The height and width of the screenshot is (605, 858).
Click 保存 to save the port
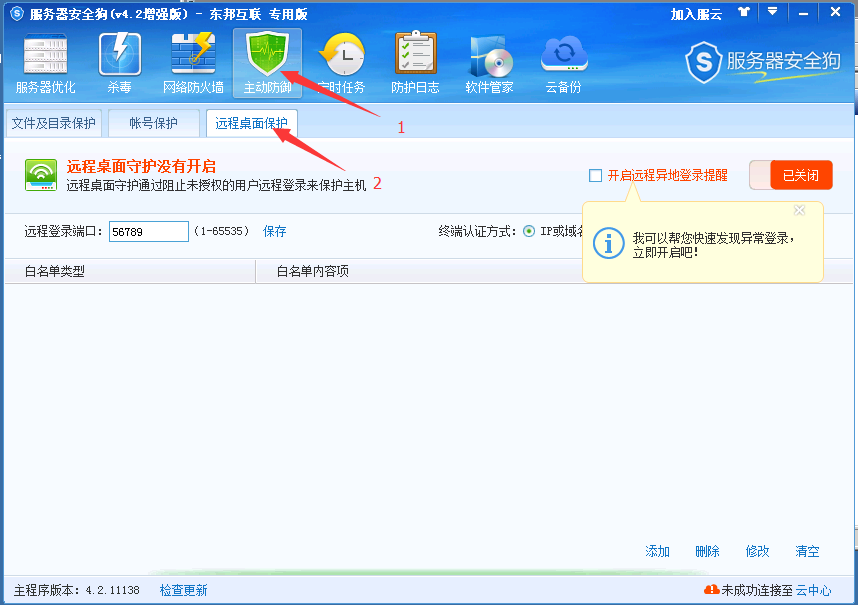(274, 231)
